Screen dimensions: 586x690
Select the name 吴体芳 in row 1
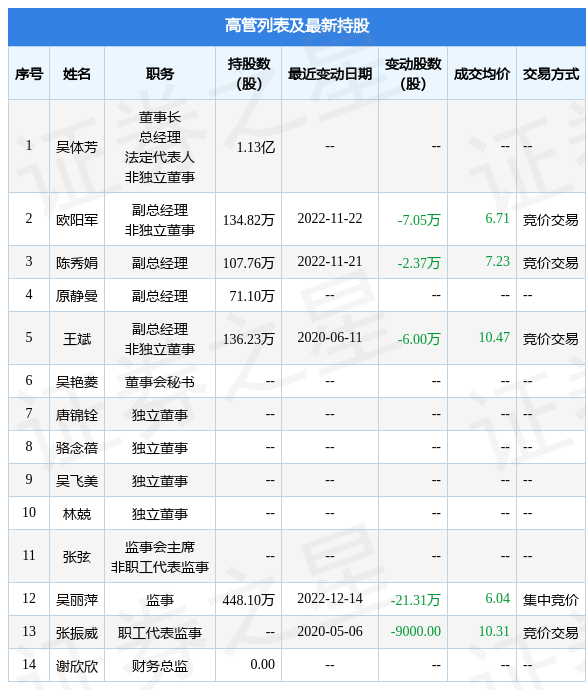coord(77,147)
